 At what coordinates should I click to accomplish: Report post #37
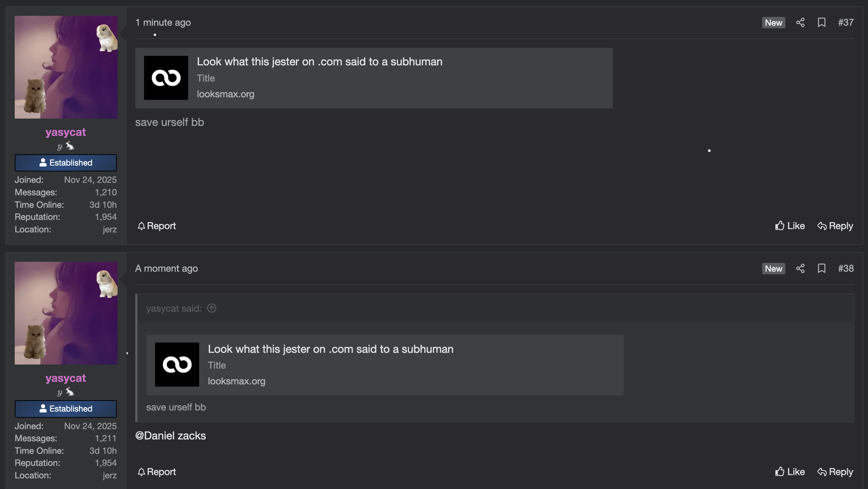tap(157, 226)
